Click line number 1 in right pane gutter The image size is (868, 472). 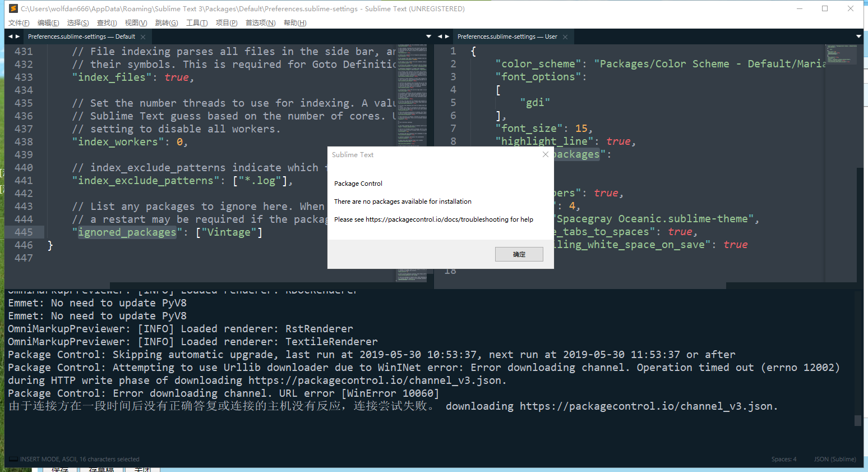[453, 51]
